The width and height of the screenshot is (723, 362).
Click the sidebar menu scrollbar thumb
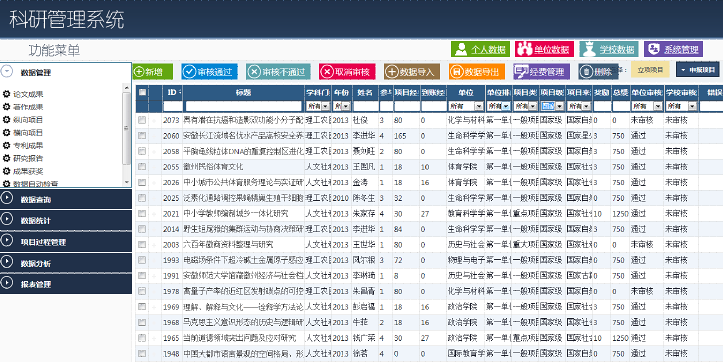[127, 128]
